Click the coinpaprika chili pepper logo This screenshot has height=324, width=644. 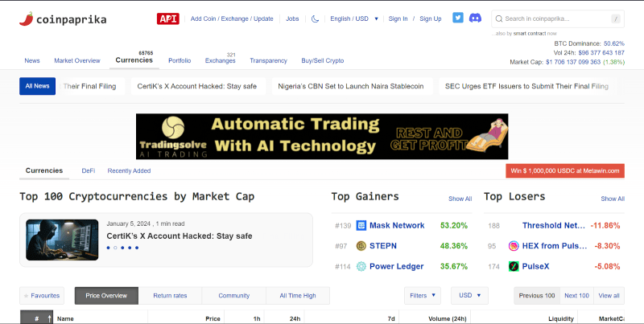point(27,18)
